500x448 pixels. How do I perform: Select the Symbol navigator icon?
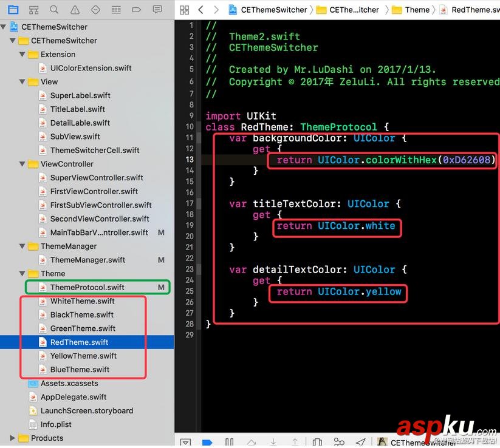(x=33, y=10)
